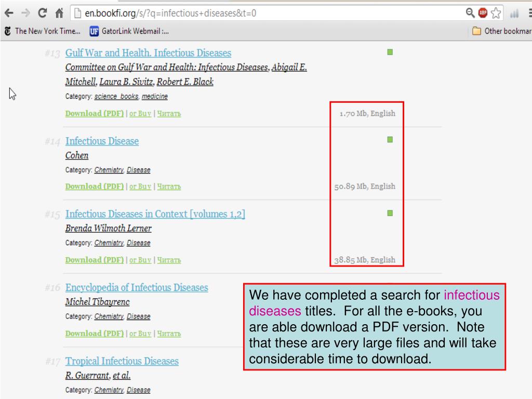Click author Laura B. Sivitz
The height and width of the screenshot is (399, 532).
(x=126, y=82)
